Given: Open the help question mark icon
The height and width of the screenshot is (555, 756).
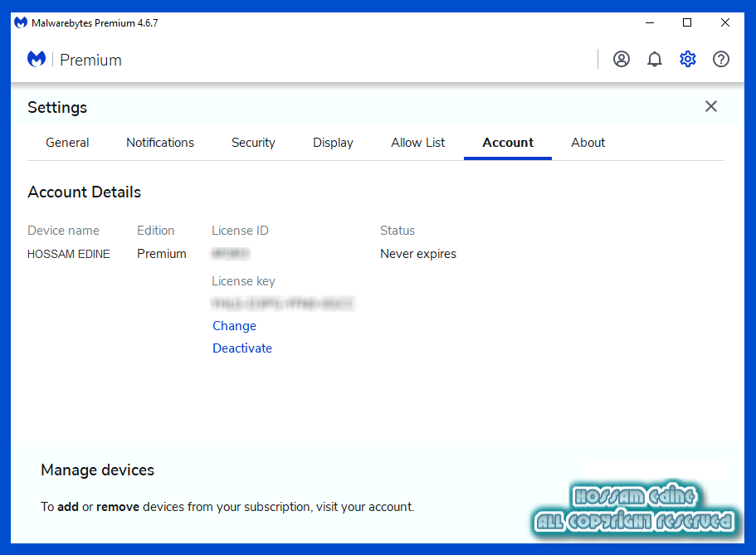Looking at the screenshot, I should pyautogui.click(x=721, y=59).
